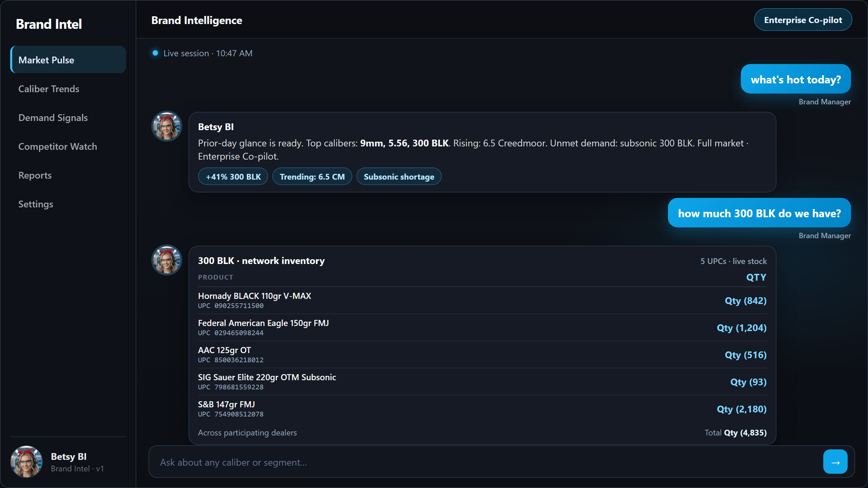The height and width of the screenshot is (488, 868).
Task: Click the 'what's hot today?' message bubble
Action: pos(796,79)
